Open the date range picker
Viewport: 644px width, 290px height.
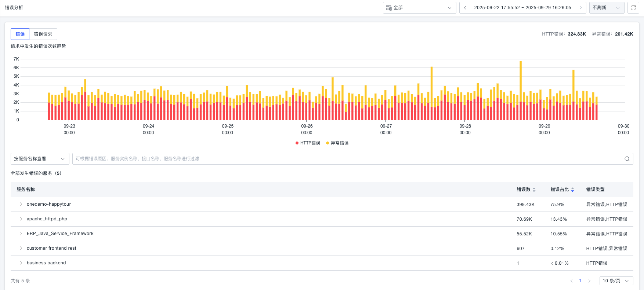coord(522,8)
